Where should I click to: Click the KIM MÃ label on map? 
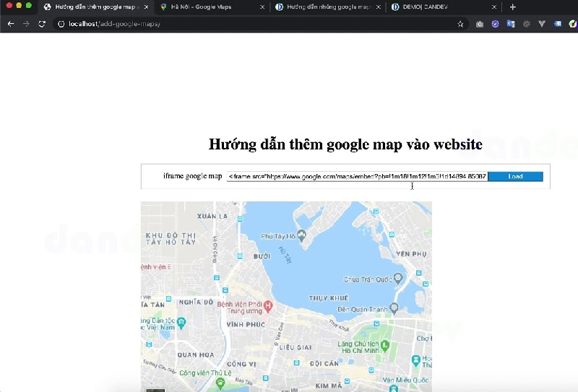[x=329, y=386]
